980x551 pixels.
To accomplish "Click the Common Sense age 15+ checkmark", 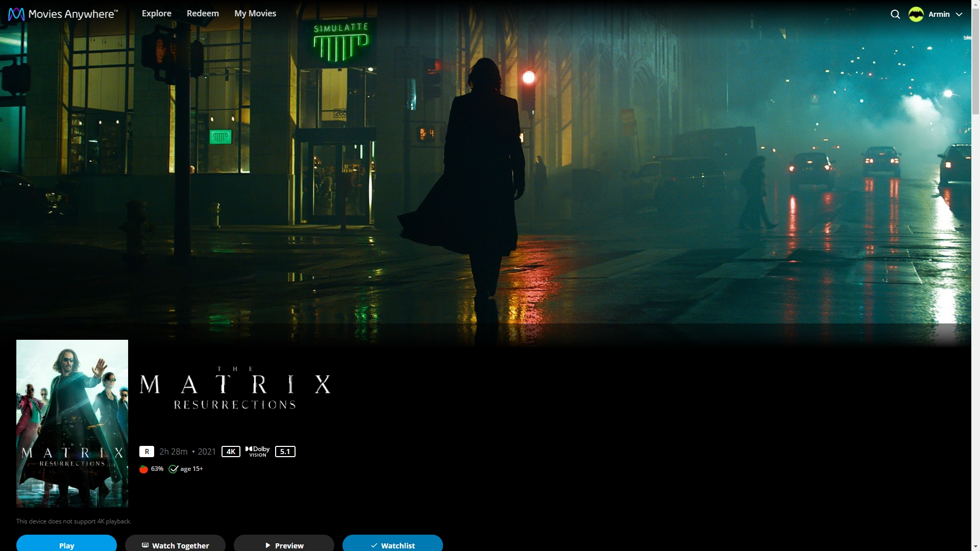I will pyautogui.click(x=174, y=469).
